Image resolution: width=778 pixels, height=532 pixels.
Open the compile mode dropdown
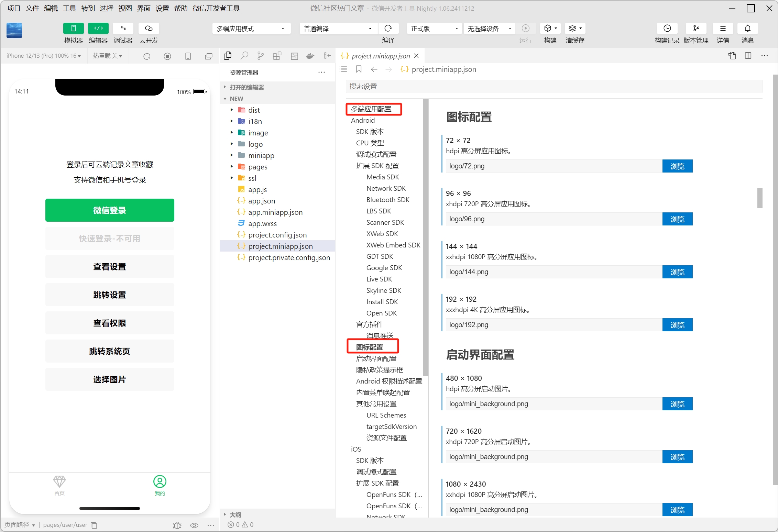point(339,29)
